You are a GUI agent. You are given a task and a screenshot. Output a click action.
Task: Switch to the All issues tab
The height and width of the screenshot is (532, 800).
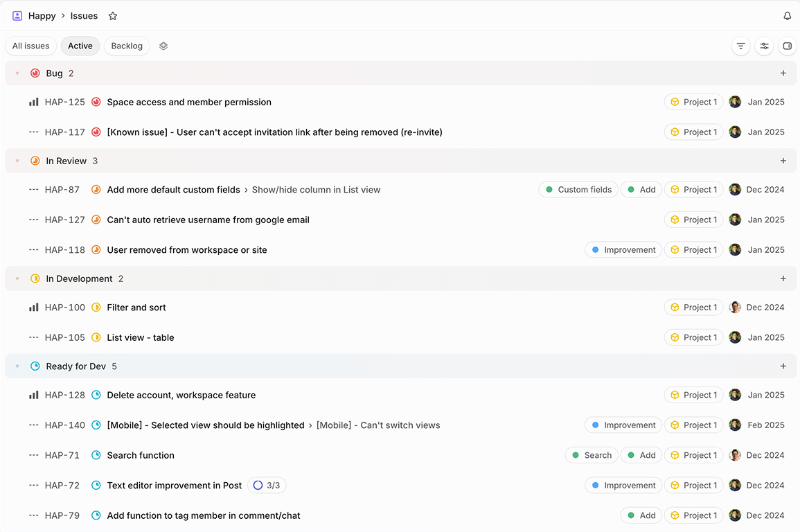(30, 46)
